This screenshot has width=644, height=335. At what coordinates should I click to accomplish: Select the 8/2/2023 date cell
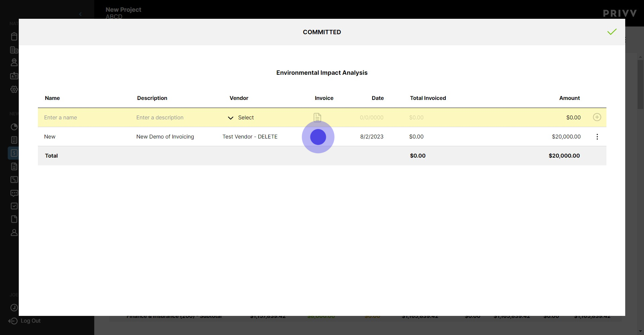tap(372, 137)
